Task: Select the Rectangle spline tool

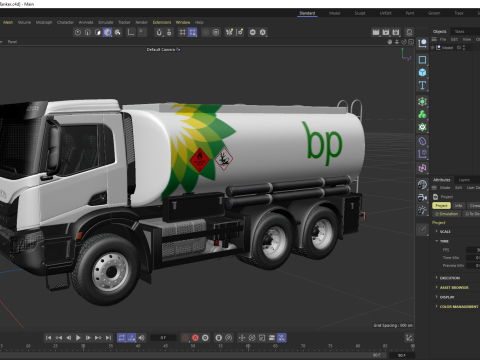Action: [x=422, y=60]
